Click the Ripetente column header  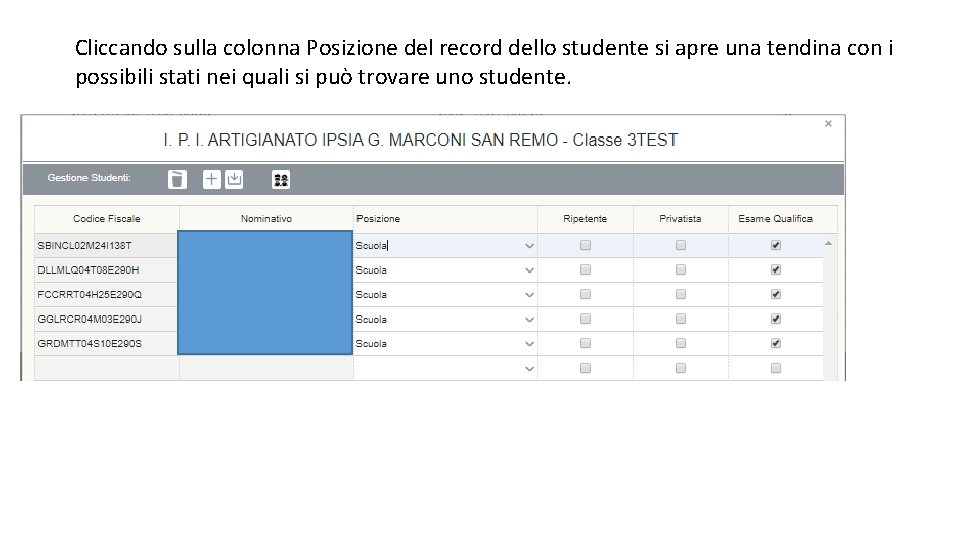point(585,219)
